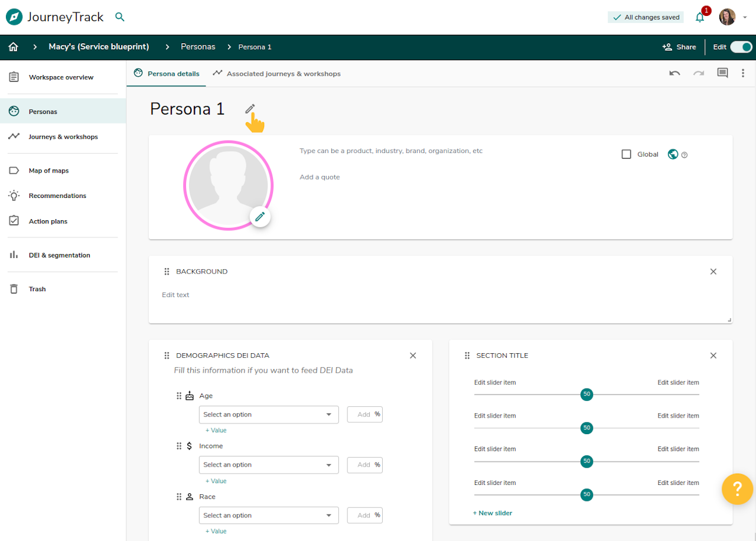Toggle the Edit mode switch

[741, 47]
